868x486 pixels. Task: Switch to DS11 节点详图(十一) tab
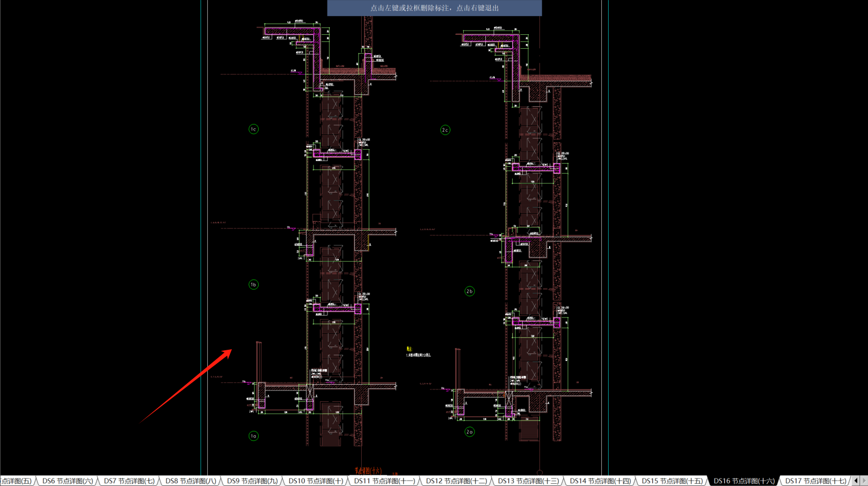pos(384,481)
